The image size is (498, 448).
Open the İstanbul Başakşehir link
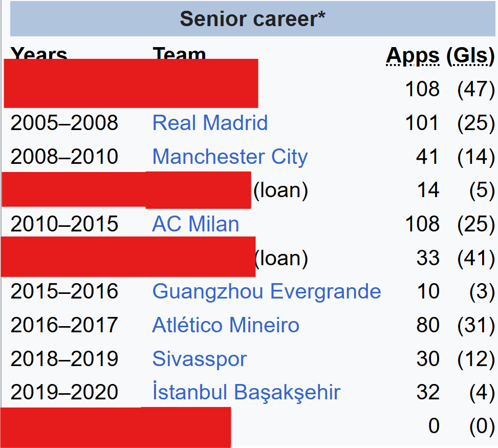[246, 393]
